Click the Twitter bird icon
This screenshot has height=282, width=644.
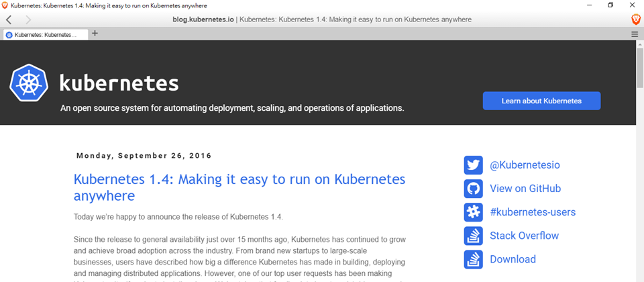click(x=473, y=165)
